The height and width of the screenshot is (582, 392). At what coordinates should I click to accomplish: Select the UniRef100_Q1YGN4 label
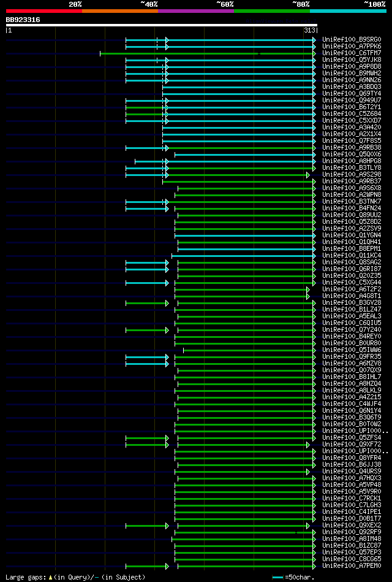click(352, 235)
